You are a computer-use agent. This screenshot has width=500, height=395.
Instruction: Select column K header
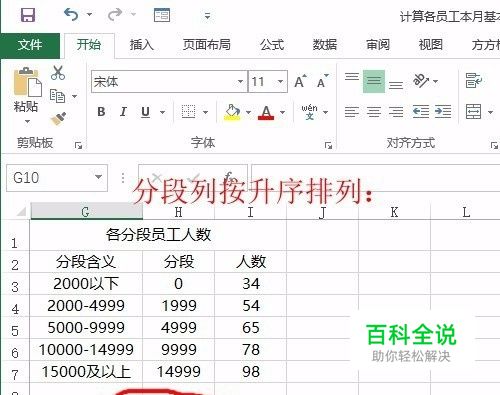point(394,211)
